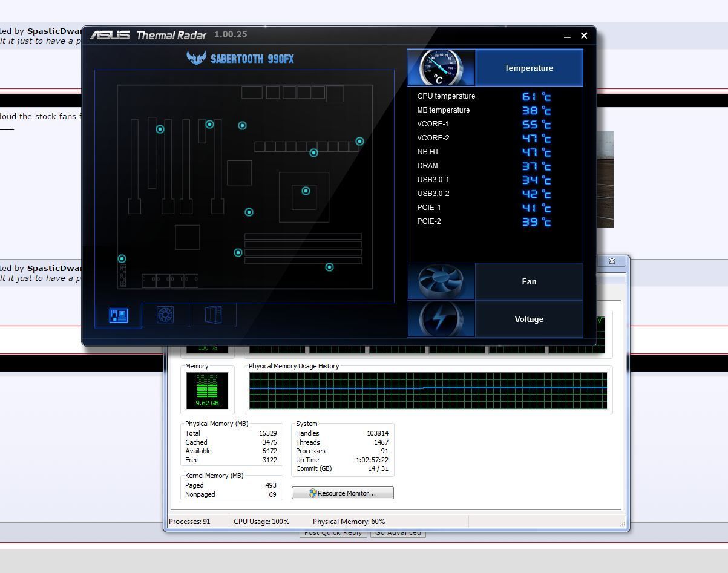
Task: Select the motherboard view icon
Action: pos(119,315)
